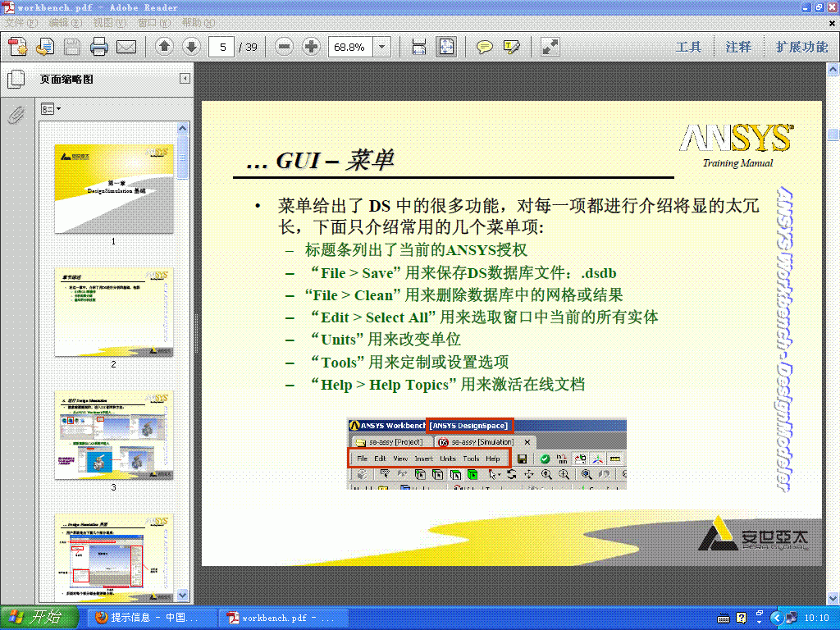
Task: Click the email envelope icon
Action: coord(126,47)
